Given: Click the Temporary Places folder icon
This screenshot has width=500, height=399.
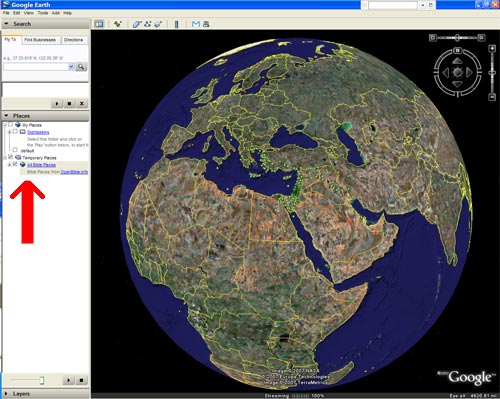Looking at the screenshot, I should click(x=18, y=157).
